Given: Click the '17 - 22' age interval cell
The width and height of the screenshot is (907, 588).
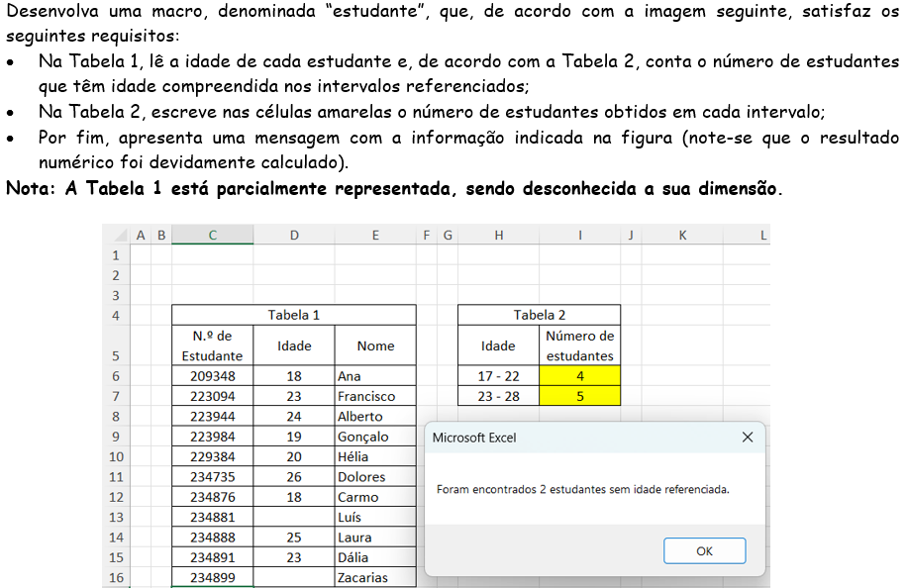Looking at the screenshot, I should pos(498,376).
